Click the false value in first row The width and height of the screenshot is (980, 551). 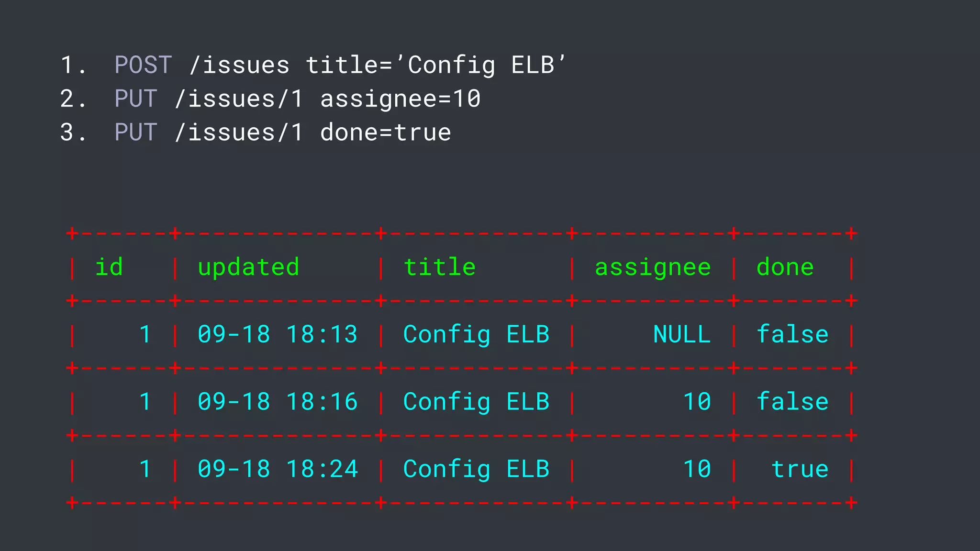click(792, 334)
